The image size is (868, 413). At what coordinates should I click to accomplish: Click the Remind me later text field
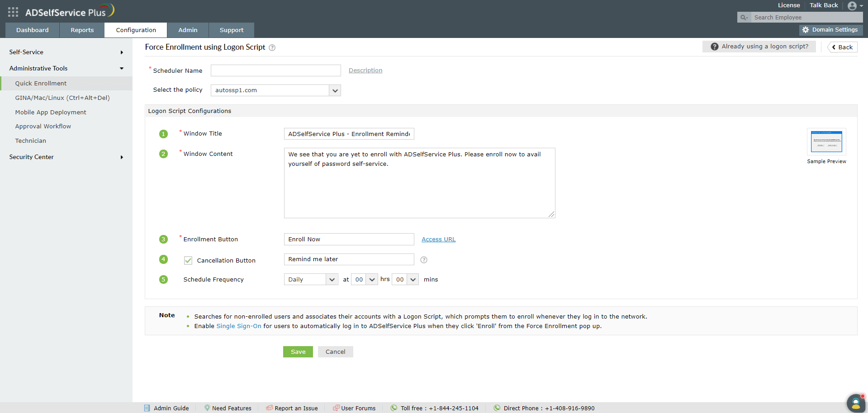[349, 259]
